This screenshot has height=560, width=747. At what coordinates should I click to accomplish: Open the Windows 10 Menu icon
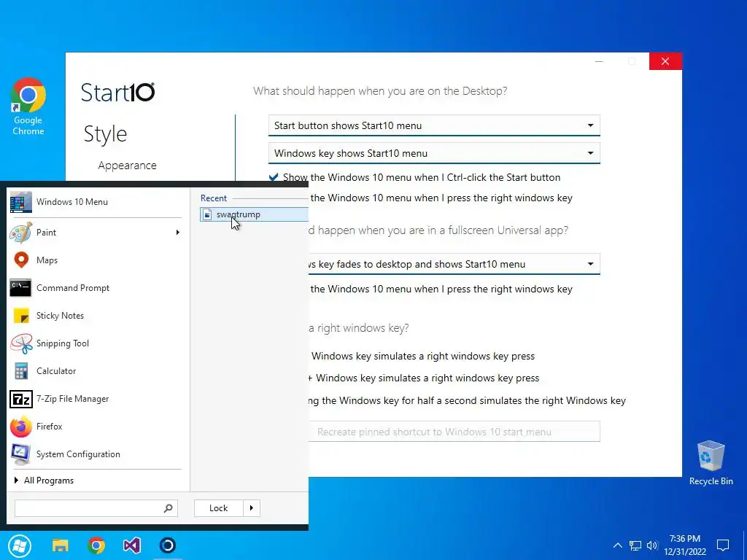(21, 202)
